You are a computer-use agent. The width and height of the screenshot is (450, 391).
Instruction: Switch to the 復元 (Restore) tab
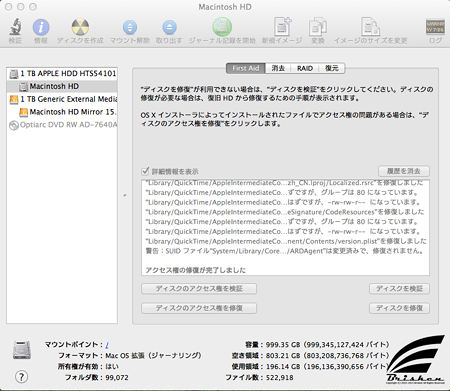point(332,68)
